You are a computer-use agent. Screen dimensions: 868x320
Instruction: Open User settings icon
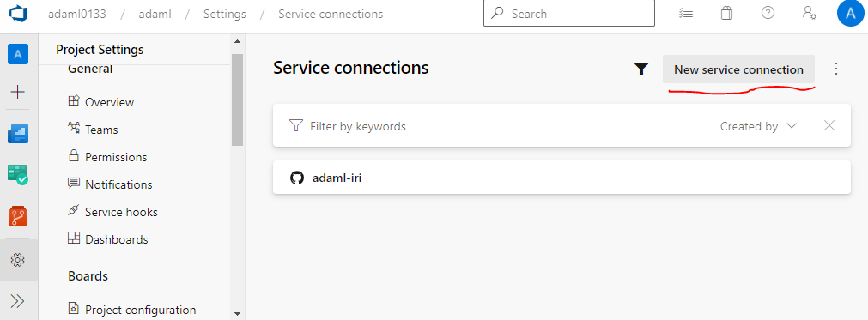click(x=810, y=13)
